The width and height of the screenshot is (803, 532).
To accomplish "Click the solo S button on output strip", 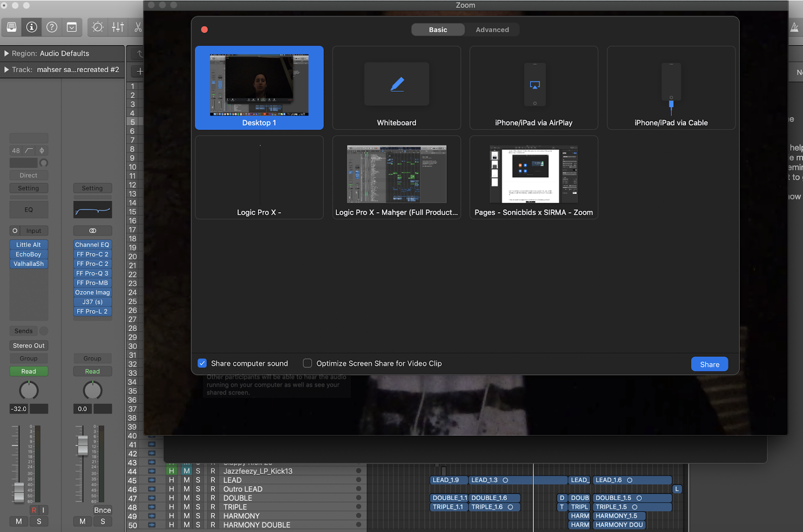I will tap(103, 521).
